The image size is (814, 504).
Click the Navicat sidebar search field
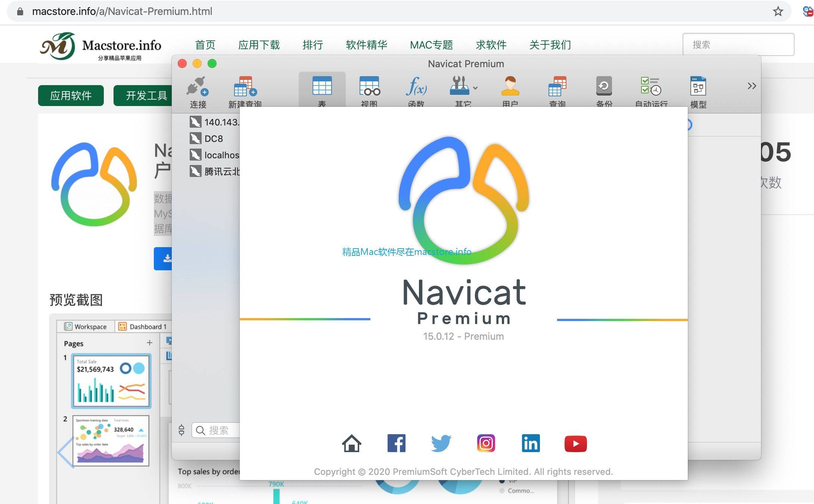click(216, 430)
